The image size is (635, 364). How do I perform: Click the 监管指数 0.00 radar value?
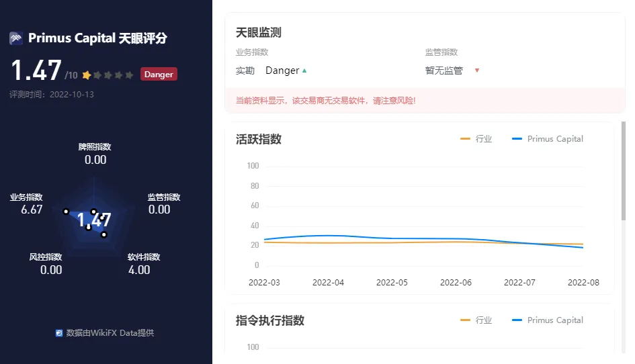(159, 210)
